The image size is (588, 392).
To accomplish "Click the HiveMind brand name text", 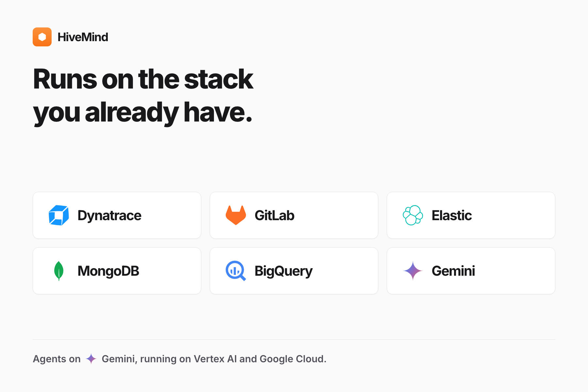I will pyautogui.click(x=83, y=37).
